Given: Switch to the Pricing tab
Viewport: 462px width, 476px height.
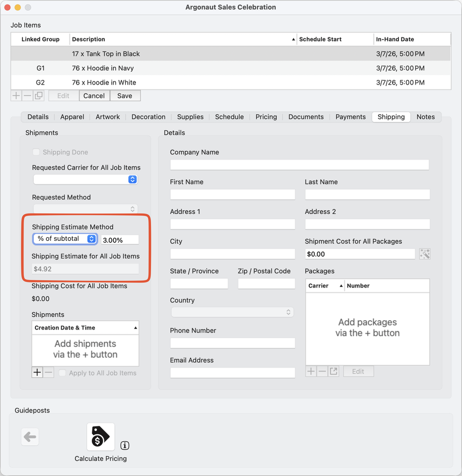Looking at the screenshot, I should pos(266,117).
